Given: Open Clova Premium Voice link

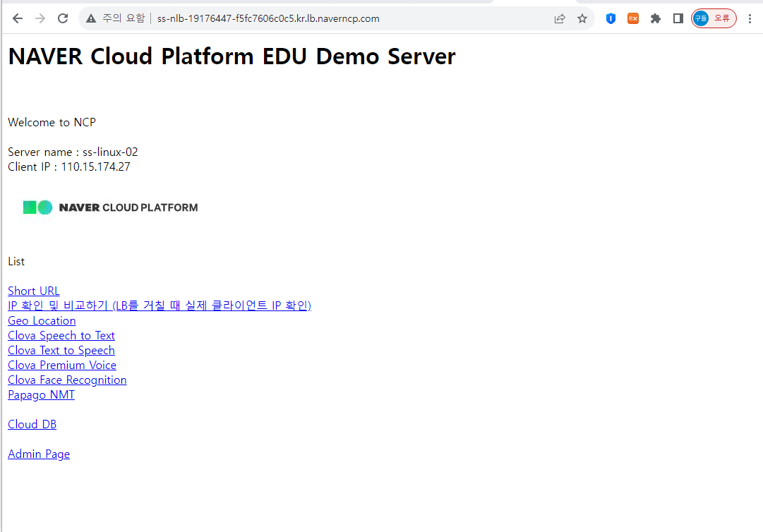Looking at the screenshot, I should (62, 365).
